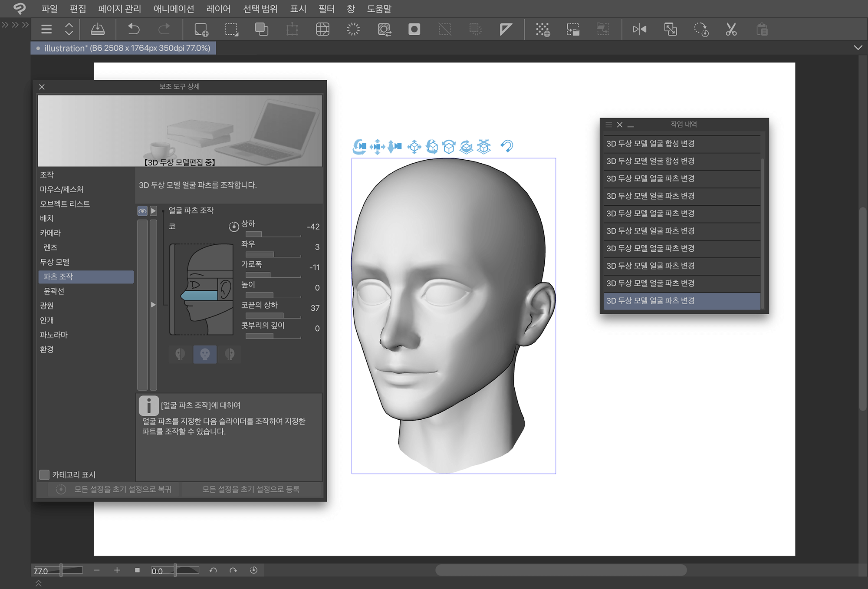Open the chevron dropdown at tab bar right
Viewport: 868px width, 589px height.
(858, 48)
